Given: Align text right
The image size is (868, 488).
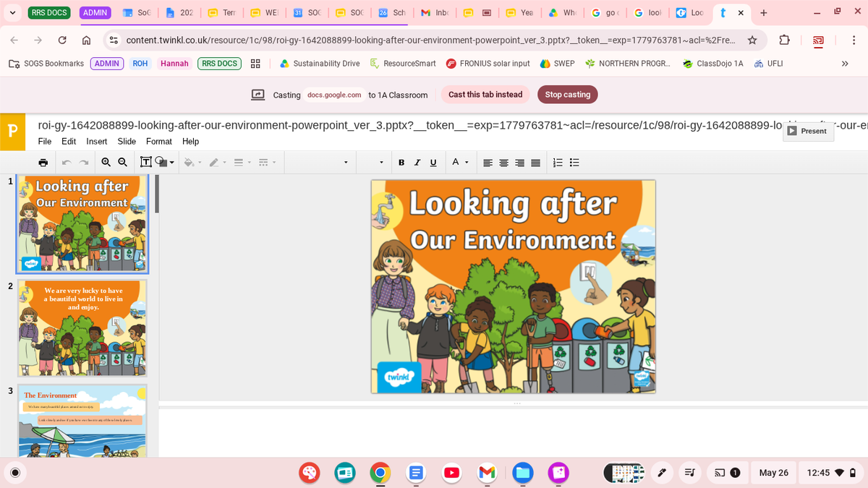Looking at the screenshot, I should [x=519, y=163].
